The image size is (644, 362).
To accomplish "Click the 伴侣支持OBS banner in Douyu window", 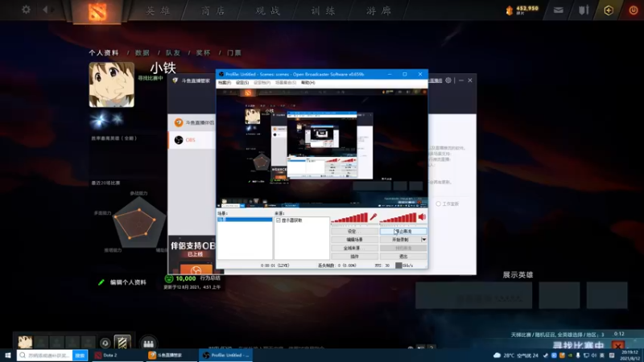I will tap(192, 254).
